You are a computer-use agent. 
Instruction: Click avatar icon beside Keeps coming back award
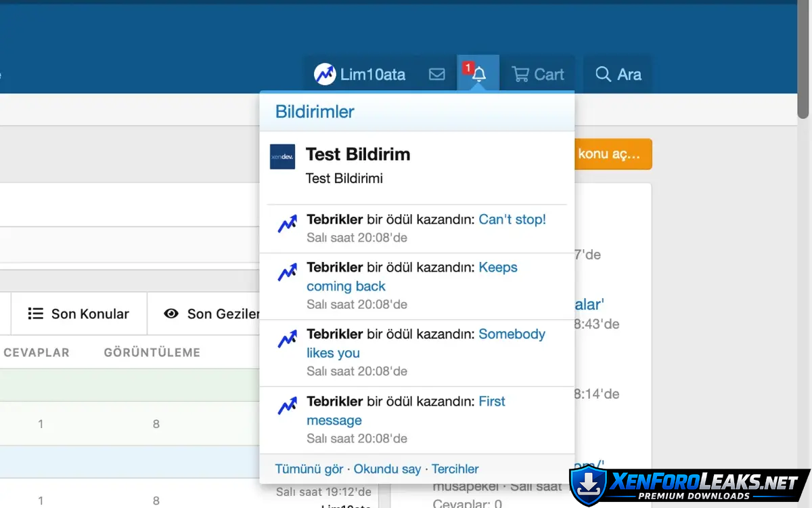(x=288, y=272)
